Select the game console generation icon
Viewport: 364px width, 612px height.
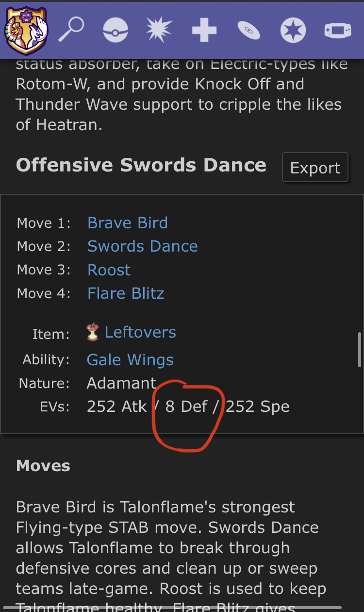pos(338,31)
